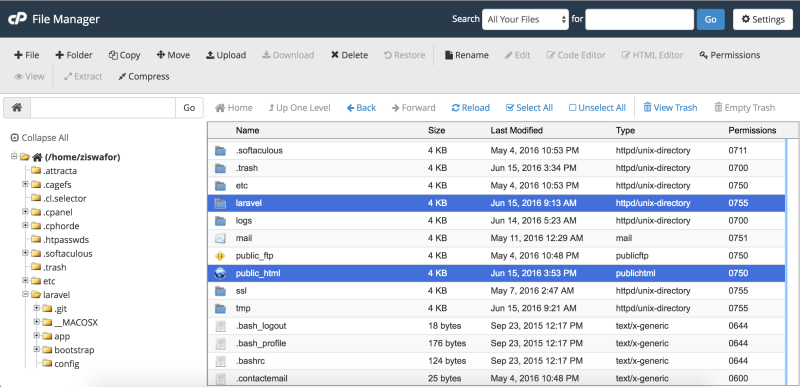800x387 pixels.
Task: Expand the .cpanel tree folder
Action: (25, 212)
